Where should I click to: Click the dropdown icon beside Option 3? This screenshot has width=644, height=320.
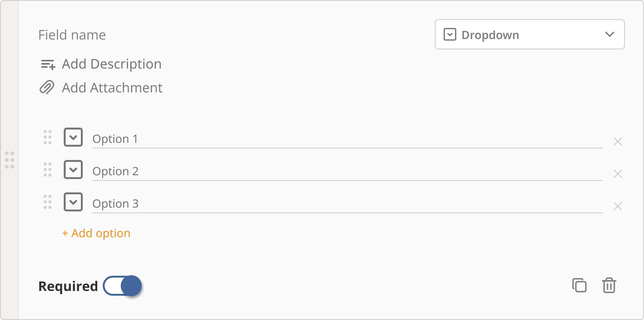click(73, 202)
